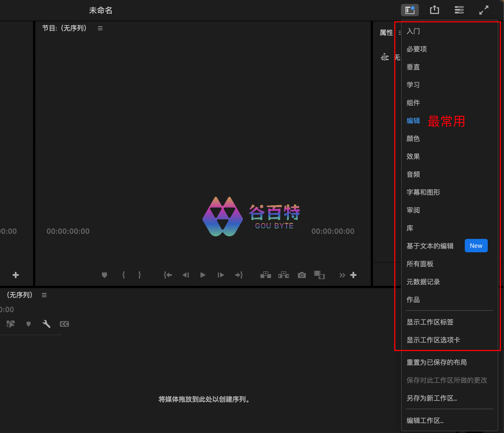Image resolution: width=504 pixels, height=433 pixels.
Task: Open the timeline panel hamburger menu
Action: point(44,295)
